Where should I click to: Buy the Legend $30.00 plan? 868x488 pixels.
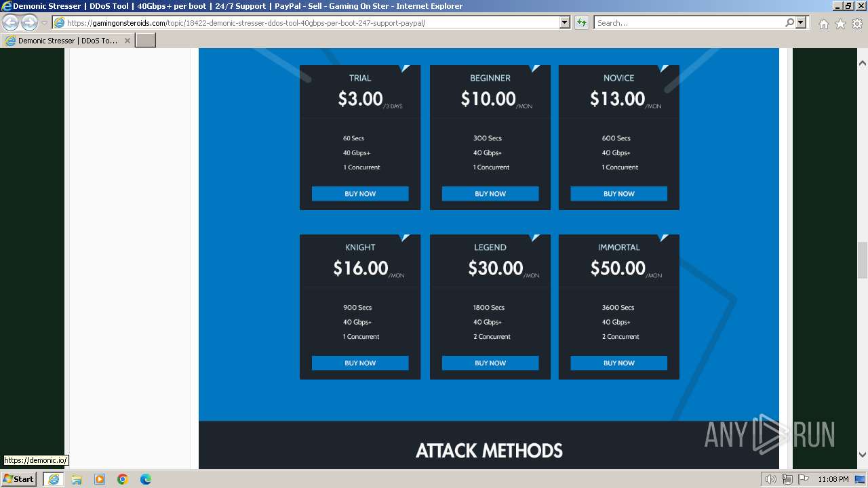[490, 363]
